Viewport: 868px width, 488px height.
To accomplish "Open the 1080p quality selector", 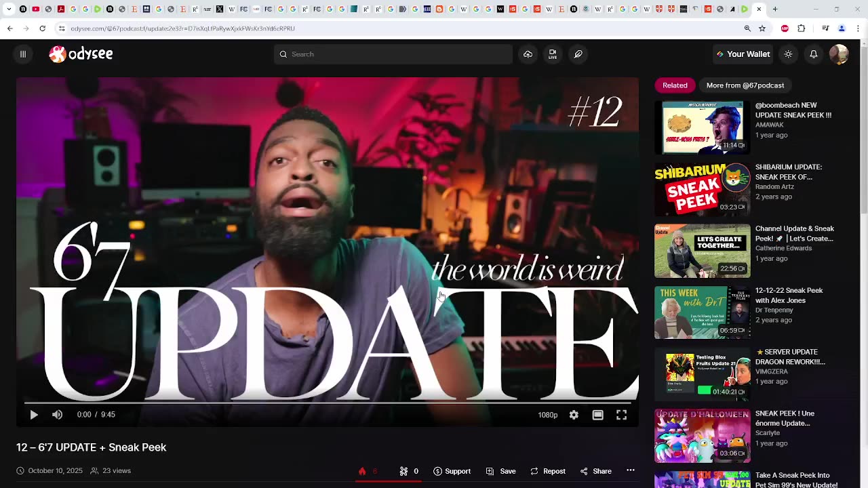I will click(548, 415).
